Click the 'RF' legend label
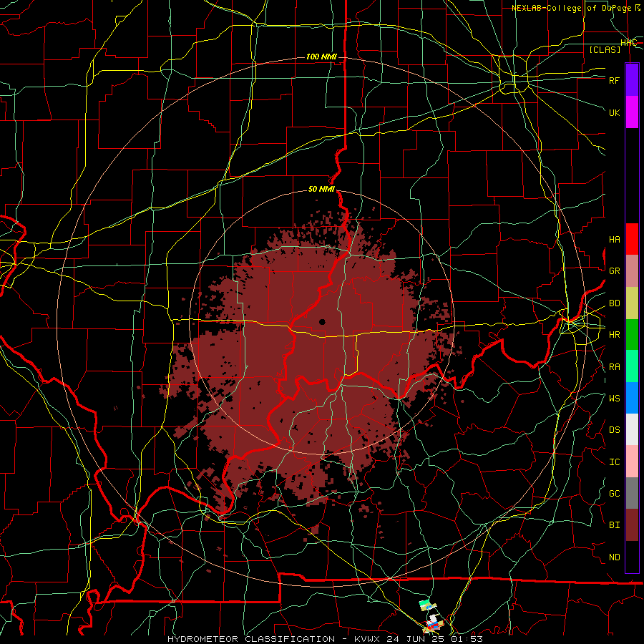644x644 pixels. [x=614, y=80]
